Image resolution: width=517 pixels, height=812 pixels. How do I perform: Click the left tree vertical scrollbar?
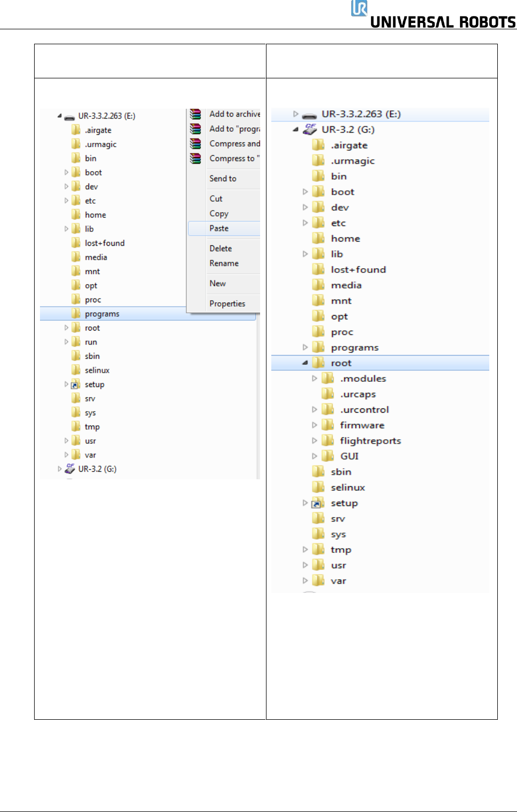pos(258,397)
